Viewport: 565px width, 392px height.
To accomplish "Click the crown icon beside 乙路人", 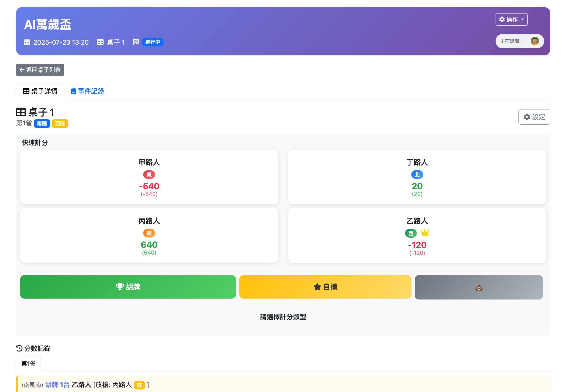I will [425, 233].
